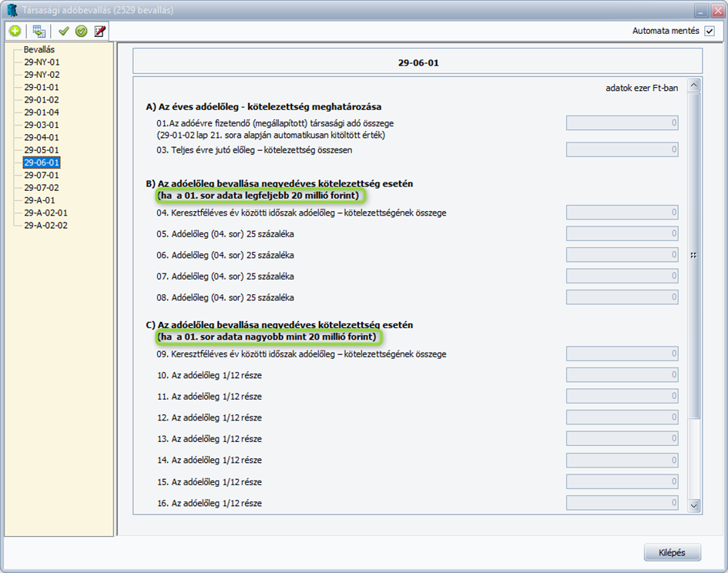Click the field for row 06 Adóelőleg 25 százaléka
Viewport: 728px width, 573px height.
[x=622, y=255]
